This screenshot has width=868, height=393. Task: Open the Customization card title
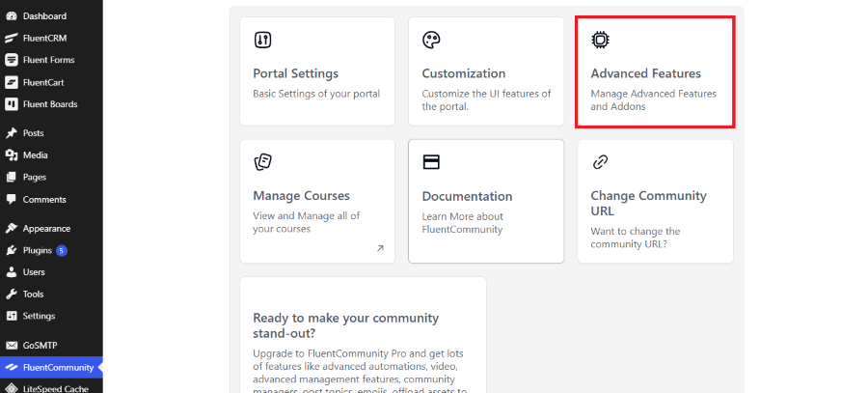[463, 73]
